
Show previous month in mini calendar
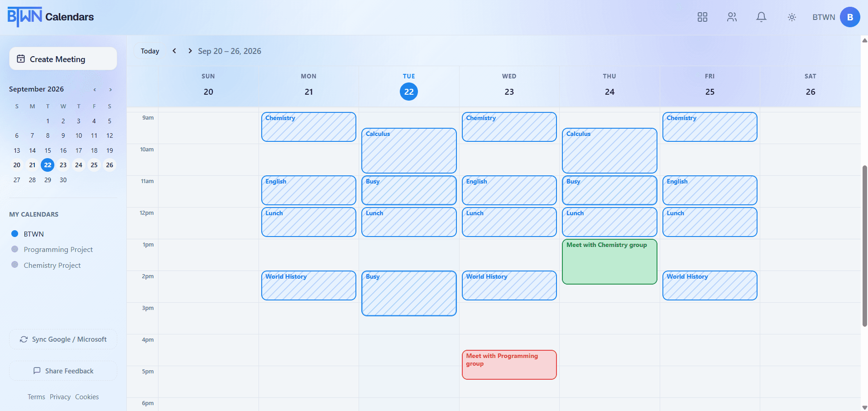point(95,90)
